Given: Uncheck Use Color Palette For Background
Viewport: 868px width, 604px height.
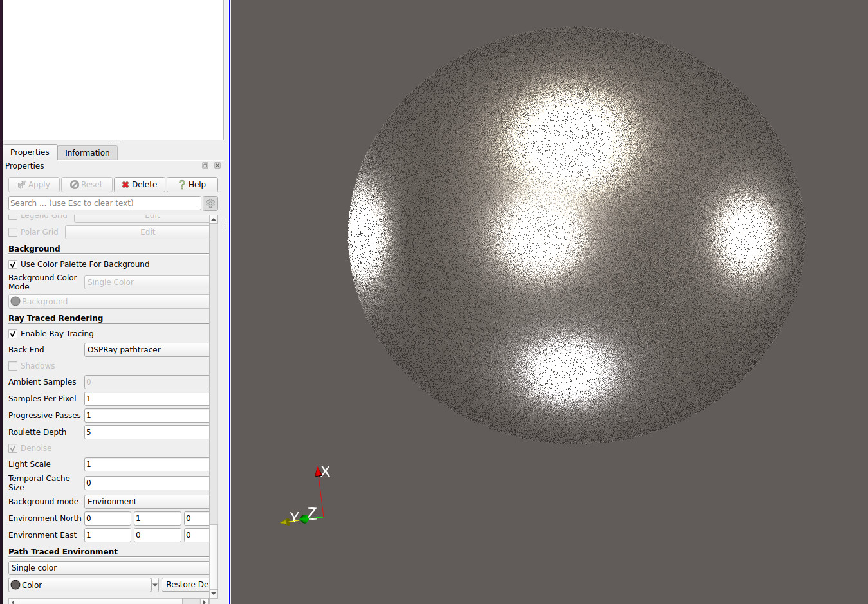Looking at the screenshot, I should [x=13, y=264].
